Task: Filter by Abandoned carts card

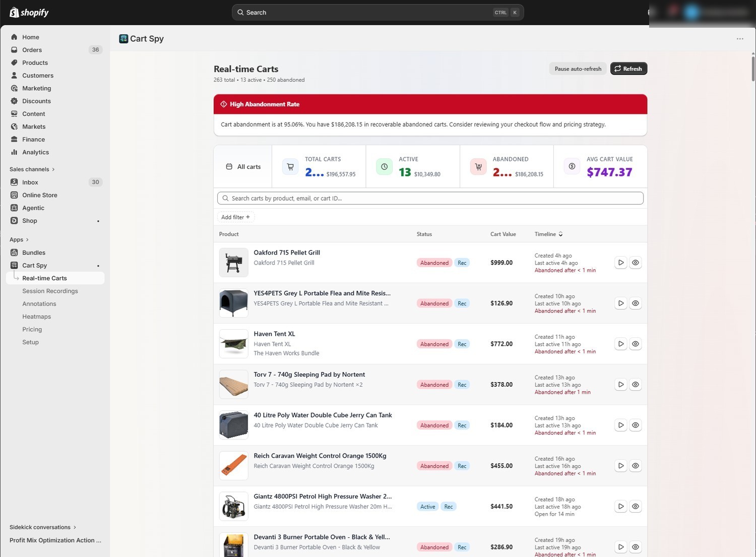Action: (x=507, y=166)
